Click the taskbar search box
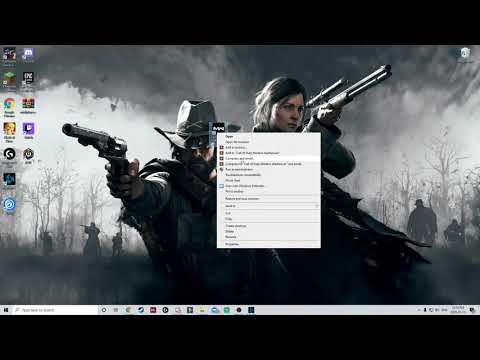This screenshot has height=360, width=480. pyautogui.click(x=55, y=310)
